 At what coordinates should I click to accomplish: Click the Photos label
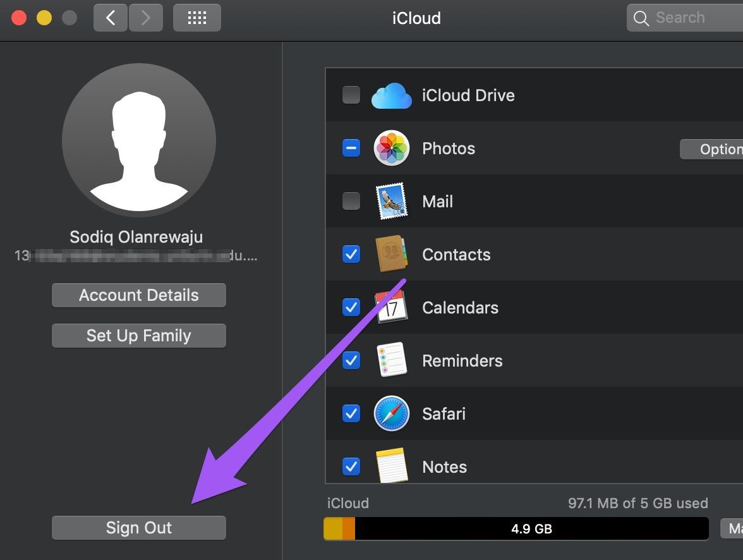pyautogui.click(x=449, y=149)
